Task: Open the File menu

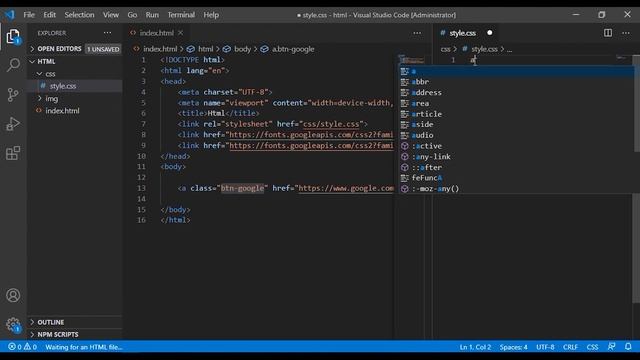Action: [x=29, y=15]
